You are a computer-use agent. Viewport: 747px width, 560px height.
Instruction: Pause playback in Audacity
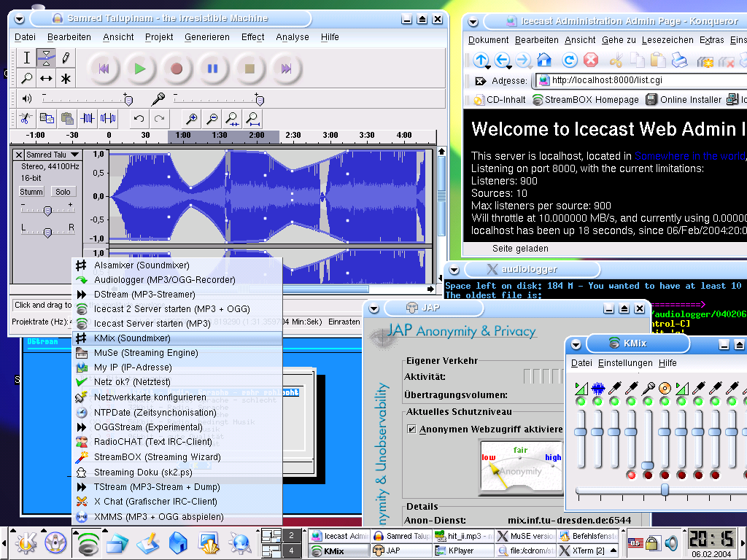click(x=212, y=69)
